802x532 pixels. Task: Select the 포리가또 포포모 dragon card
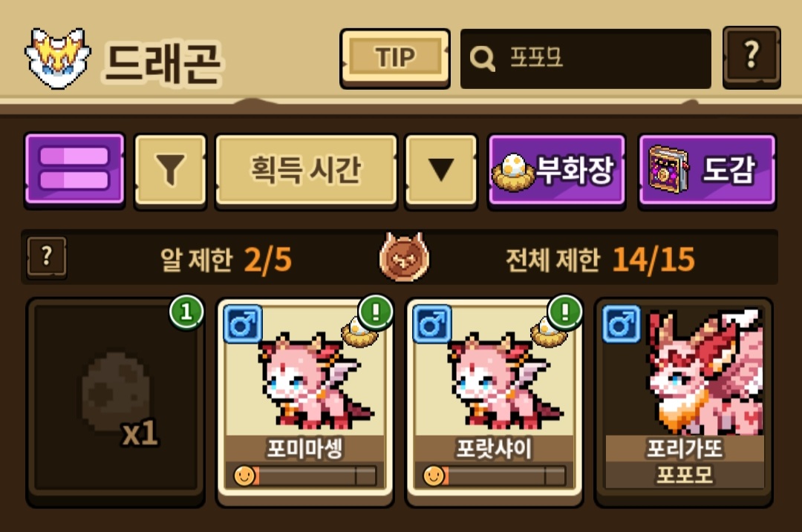pos(684,401)
